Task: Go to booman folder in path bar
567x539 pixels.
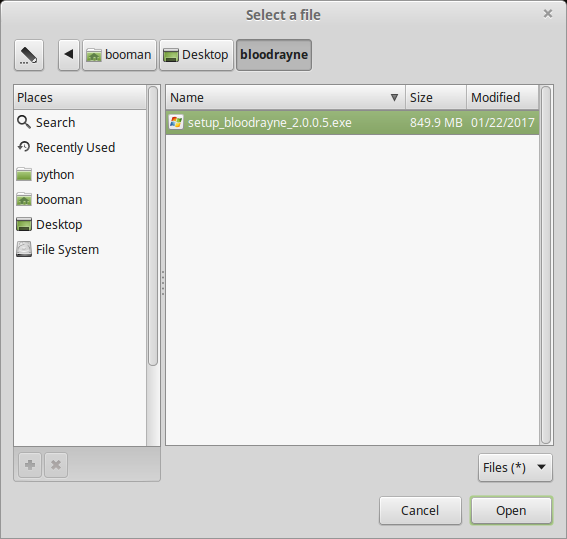Action: tap(119, 55)
